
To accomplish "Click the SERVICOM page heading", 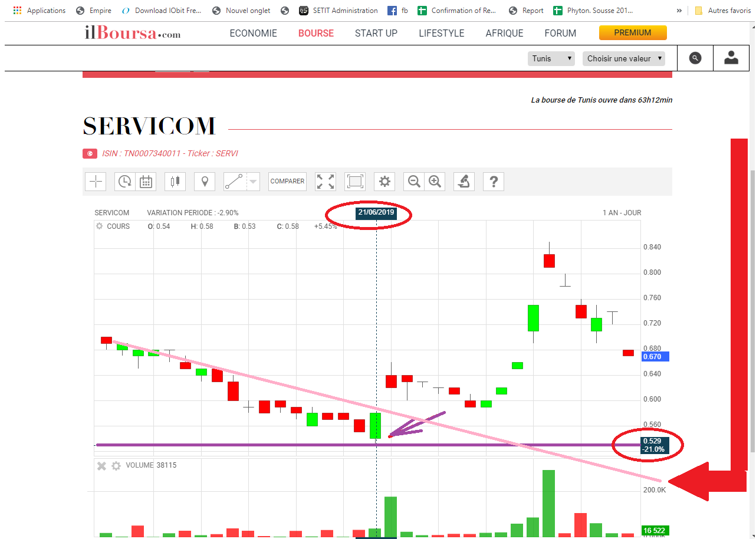I will point(149,126).
